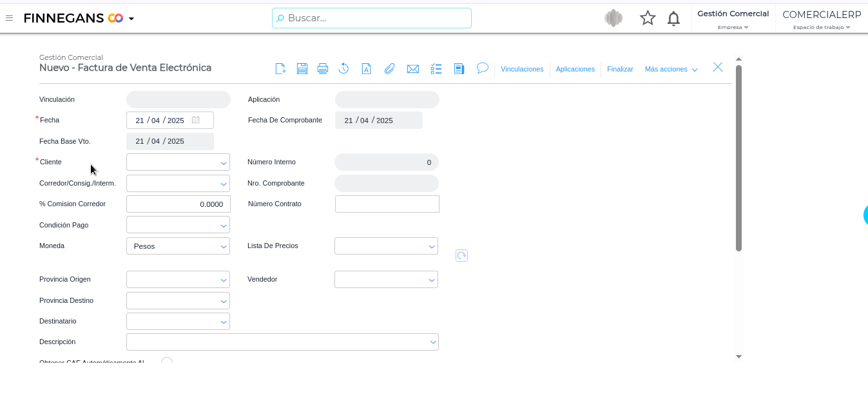Open the Más acciones menu
This screenshot has width=868, height=397.
[x=671, y=70]
